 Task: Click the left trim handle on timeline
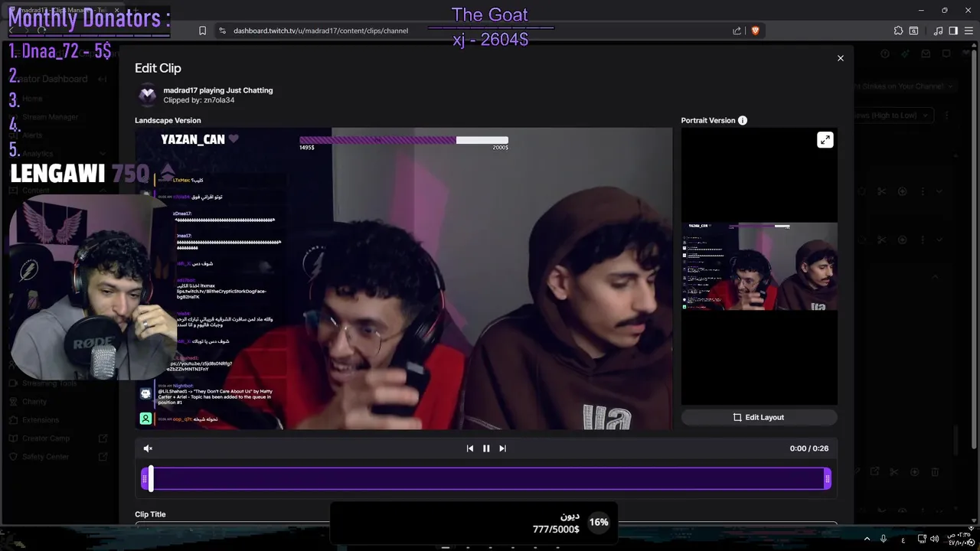coord(145,479)
